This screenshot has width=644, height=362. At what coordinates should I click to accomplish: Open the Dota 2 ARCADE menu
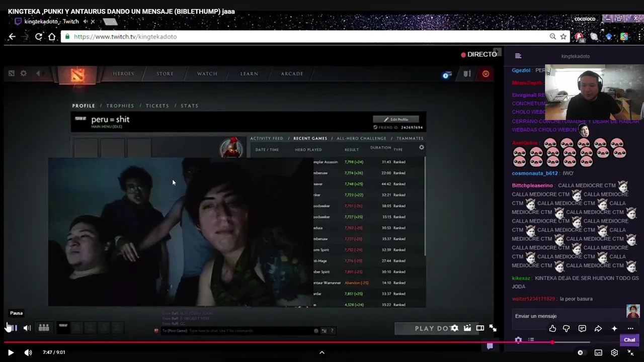[292, 74]
